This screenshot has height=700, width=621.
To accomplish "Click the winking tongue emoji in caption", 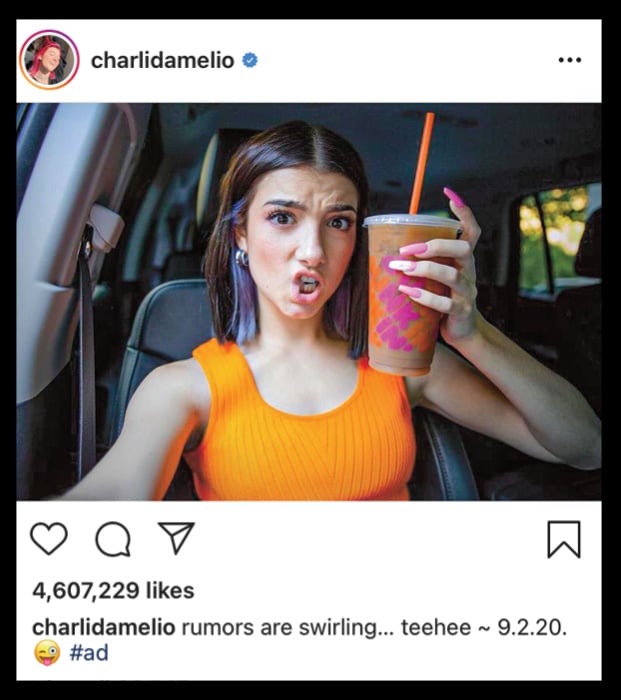I will click(x=47, y=653).
